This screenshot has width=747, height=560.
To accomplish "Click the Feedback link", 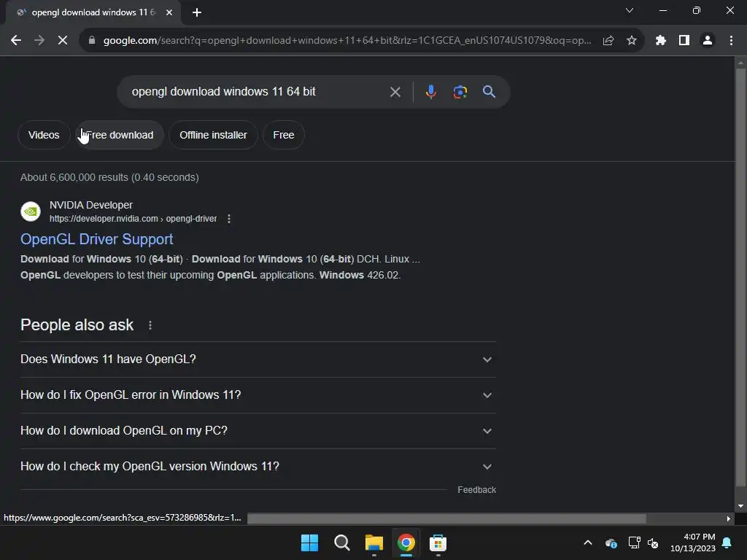I will (476, 490).
